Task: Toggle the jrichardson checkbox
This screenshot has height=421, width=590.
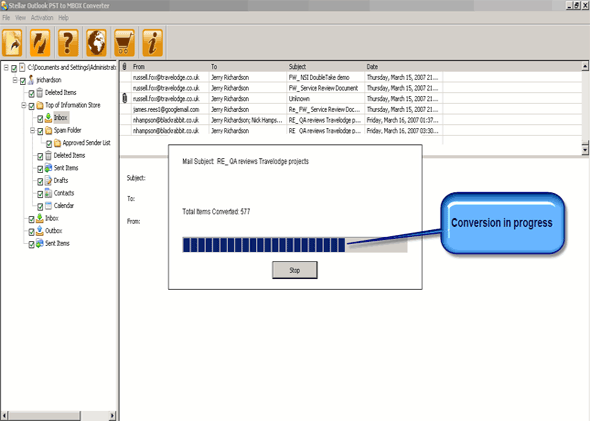Action: [23, 81]
